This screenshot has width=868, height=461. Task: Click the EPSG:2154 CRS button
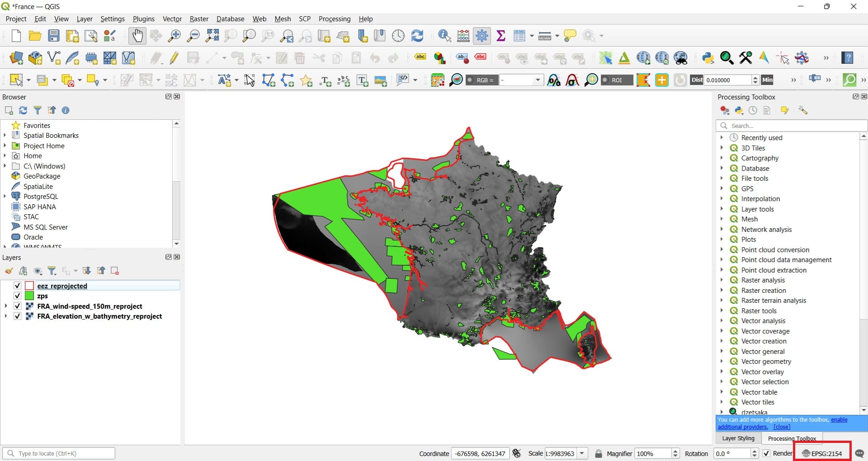[x=822, y=453]
